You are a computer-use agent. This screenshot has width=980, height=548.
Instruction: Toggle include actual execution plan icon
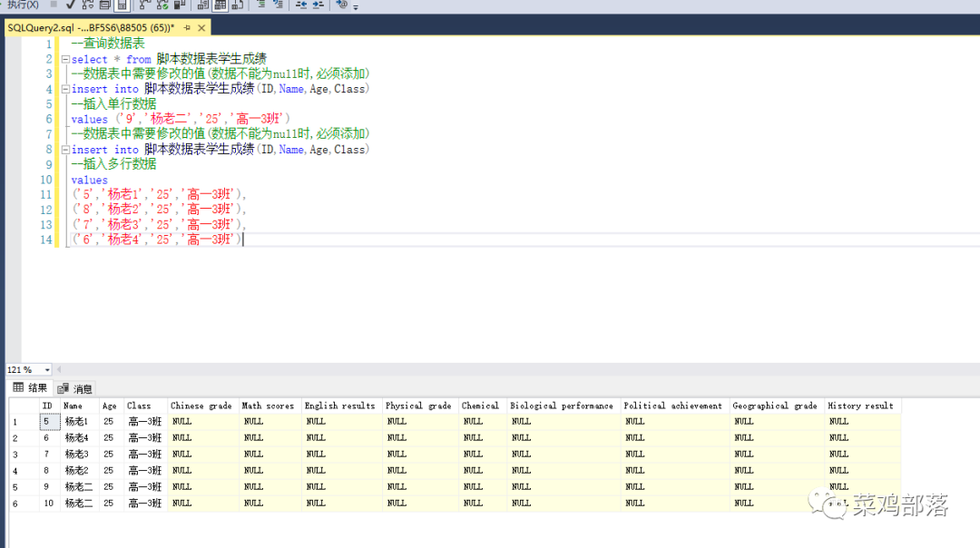[x=145, y=5]
